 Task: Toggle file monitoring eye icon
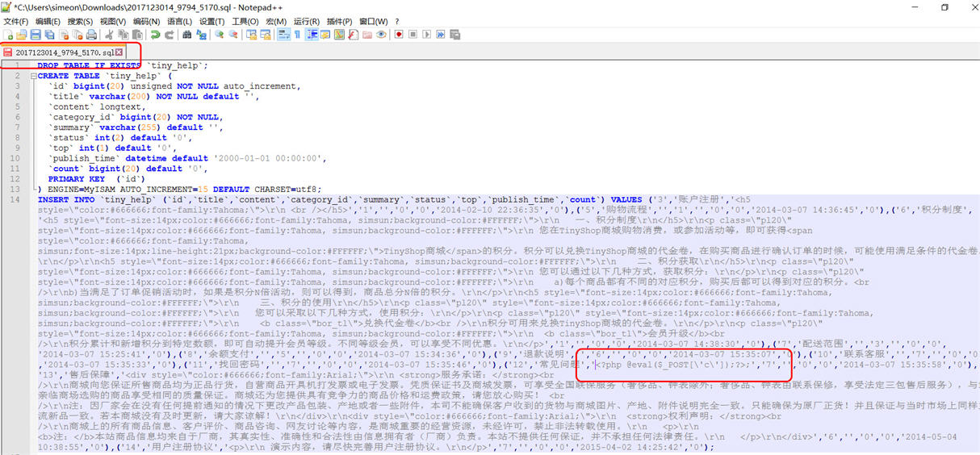click(x=381, y=35)
